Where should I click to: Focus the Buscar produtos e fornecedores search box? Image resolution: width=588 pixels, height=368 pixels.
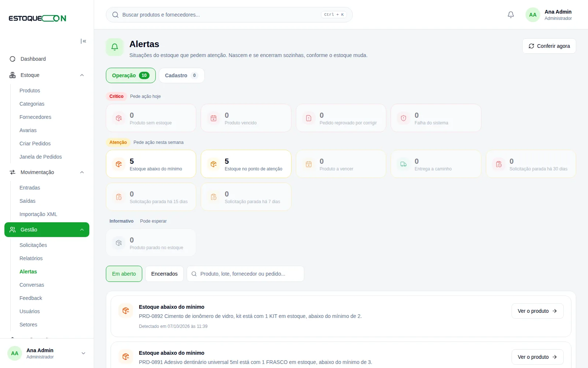click(229, 15)
